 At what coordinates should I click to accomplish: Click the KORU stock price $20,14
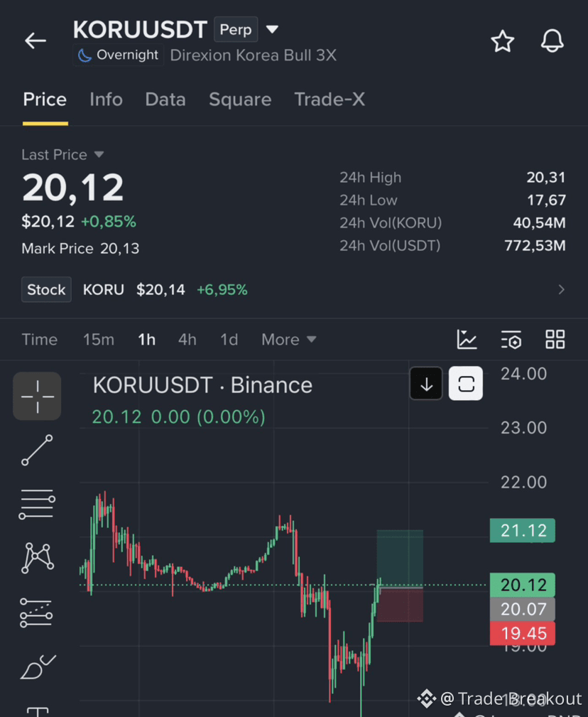coord(160,289)
